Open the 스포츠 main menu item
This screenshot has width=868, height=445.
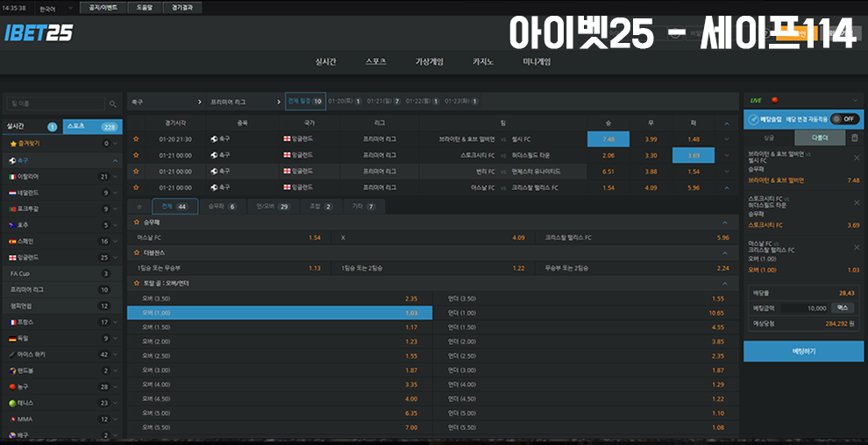376,62
